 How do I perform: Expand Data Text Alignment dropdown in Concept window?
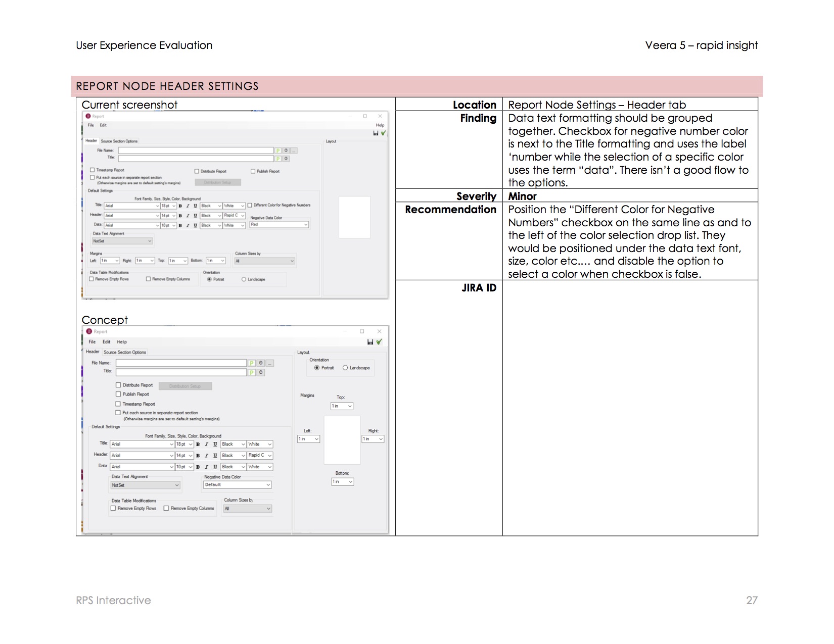(x=145, y=485)
